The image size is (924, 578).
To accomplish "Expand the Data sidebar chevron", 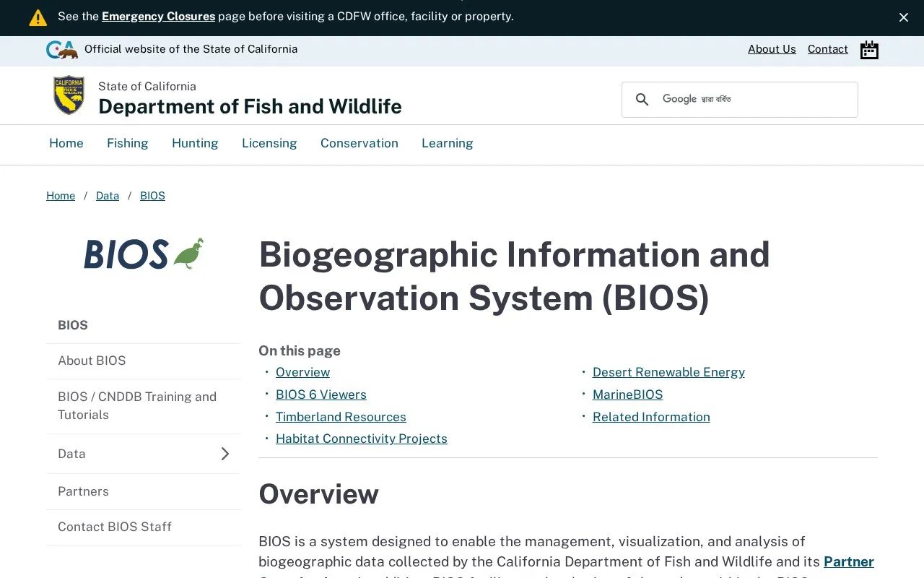I will 225,454.
